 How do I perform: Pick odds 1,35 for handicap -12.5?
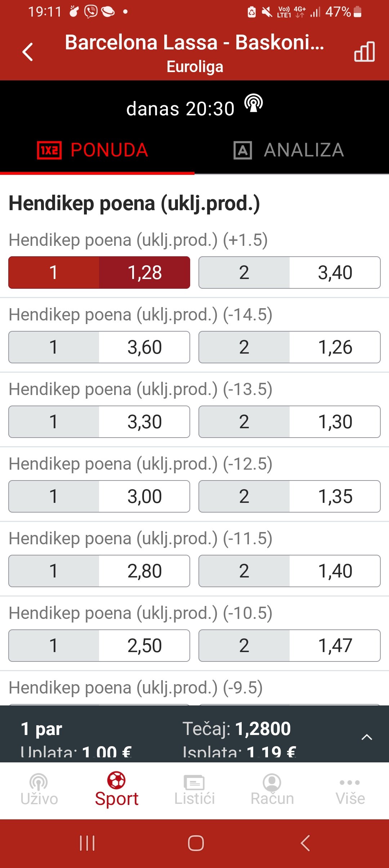[290, 496]
